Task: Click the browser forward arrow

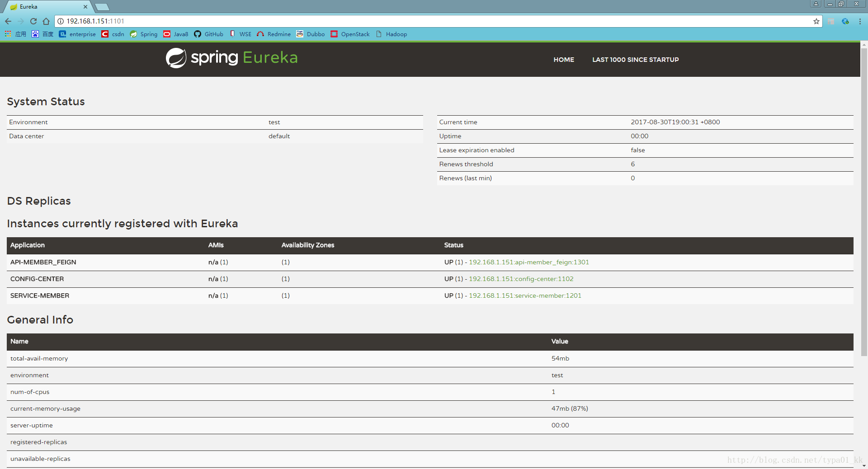Action: [21, 21]
